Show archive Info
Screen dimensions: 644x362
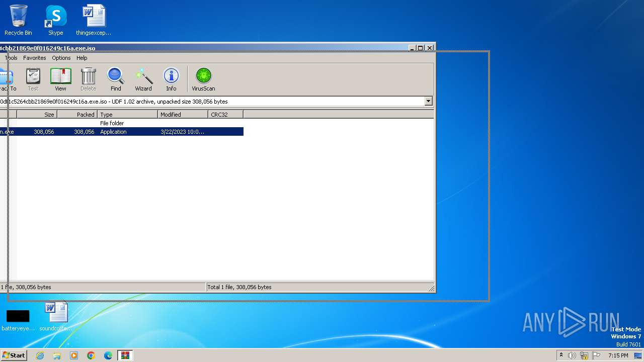(171, 79)
